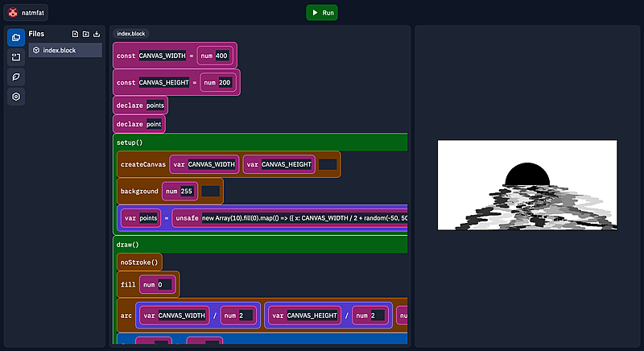Select index.block in the file tree

(x=65, y=50)
